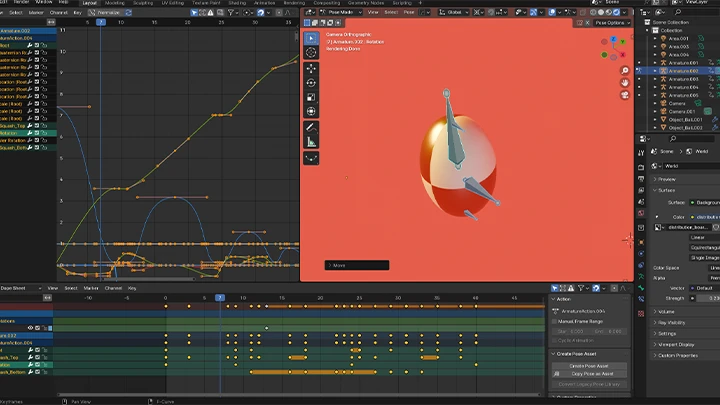Switch to the Shading workspace tab
The width and height of the screenshot is (720, 405).
[x=237, y=3]
